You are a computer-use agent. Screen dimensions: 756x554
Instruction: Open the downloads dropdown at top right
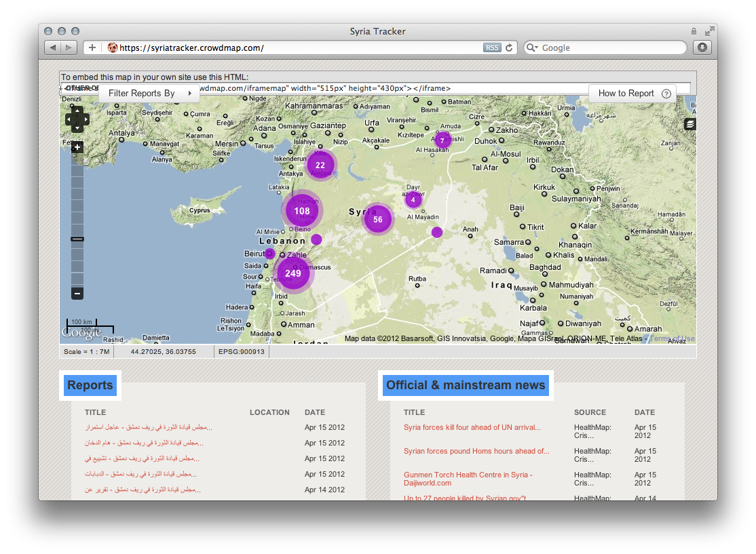tap(702, 47)
